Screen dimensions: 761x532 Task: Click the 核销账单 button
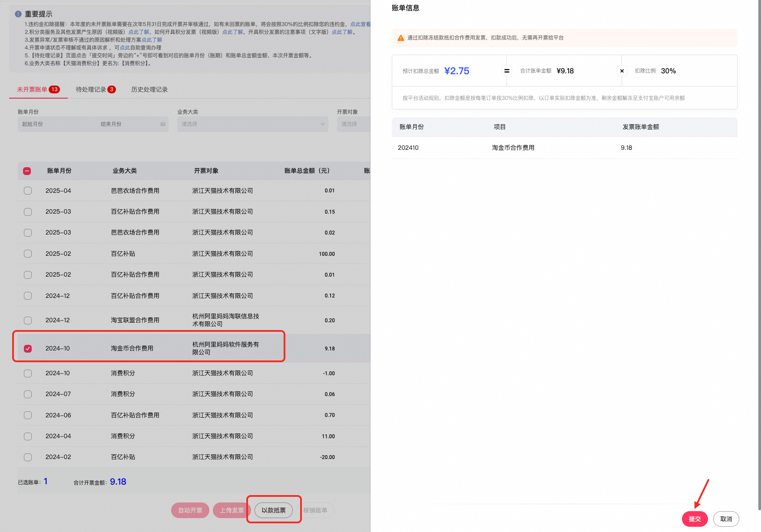(315, 510)
